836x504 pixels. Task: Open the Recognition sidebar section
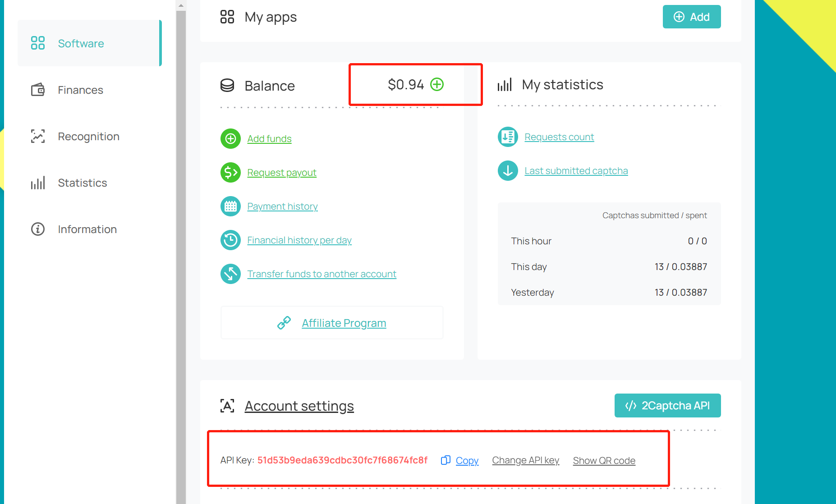pyautogui.click(x=89, y=136)
